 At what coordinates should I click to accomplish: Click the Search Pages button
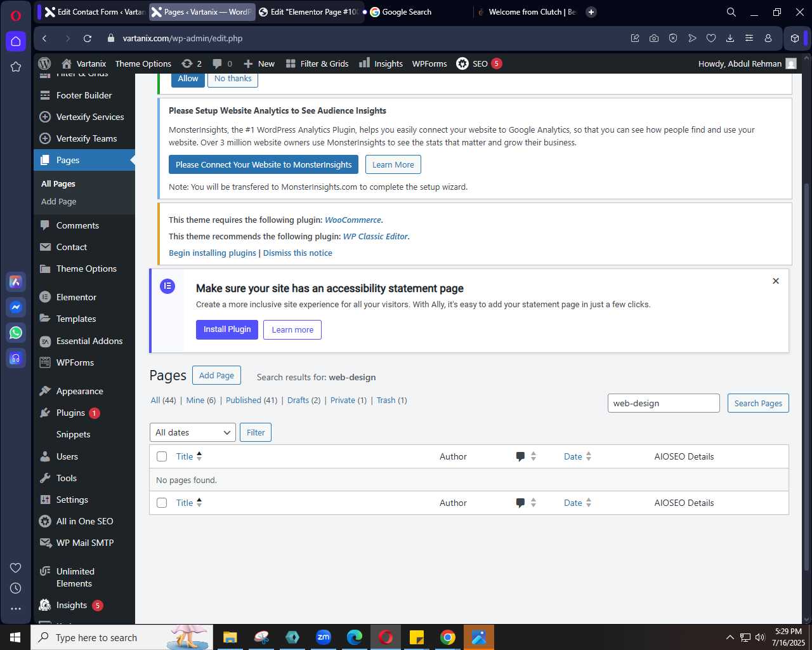tap(758, 403)
